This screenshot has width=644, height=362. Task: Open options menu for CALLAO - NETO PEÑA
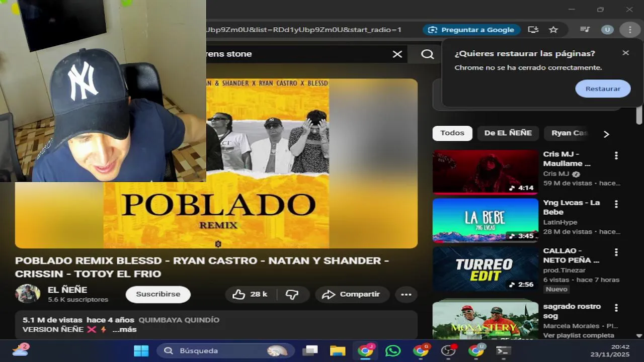click(x=616, y=252)
